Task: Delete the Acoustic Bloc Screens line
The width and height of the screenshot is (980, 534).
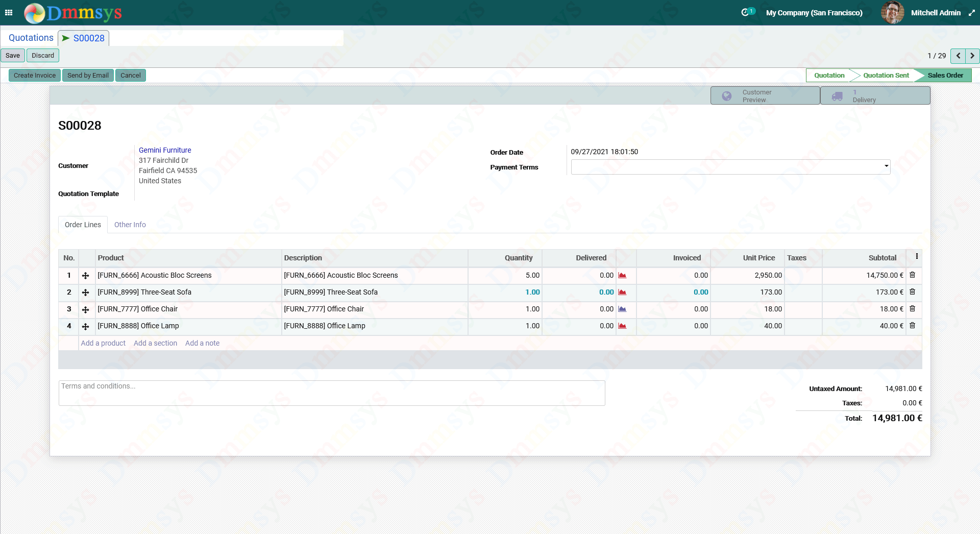Action: pyautogui.click(x=913, y=275)
